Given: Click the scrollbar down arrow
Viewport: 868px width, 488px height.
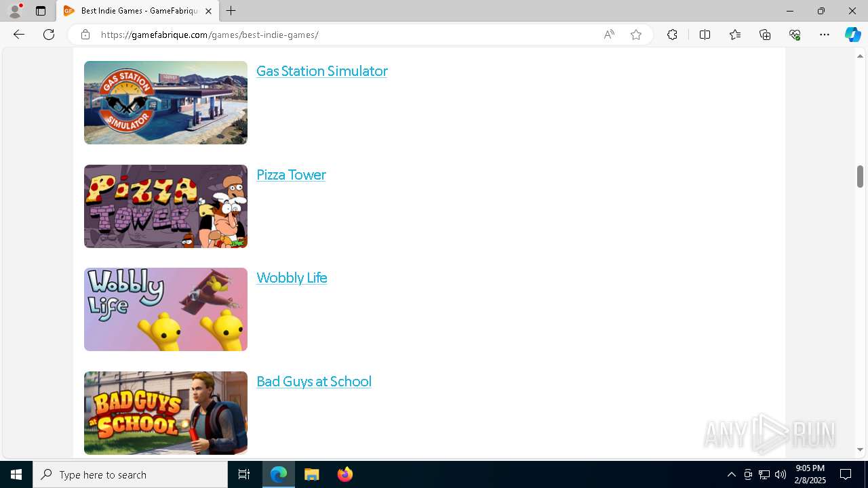Looking at the screenshot, I should click(x=860, y=449).
